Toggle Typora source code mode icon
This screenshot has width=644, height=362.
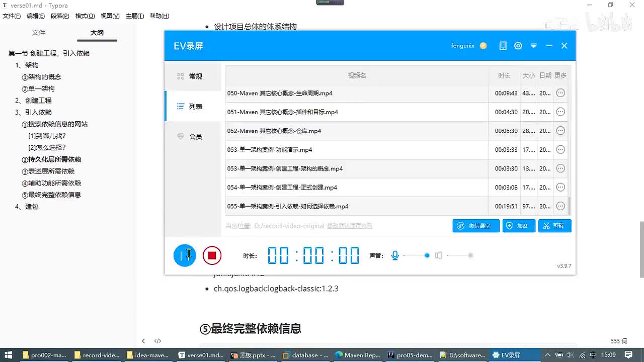point(157,341)
